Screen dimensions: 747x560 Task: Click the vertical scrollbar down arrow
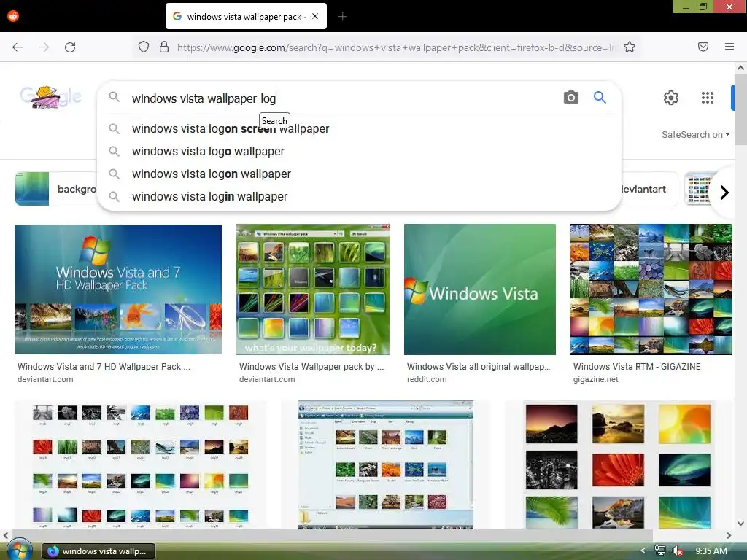pos(741,524)
